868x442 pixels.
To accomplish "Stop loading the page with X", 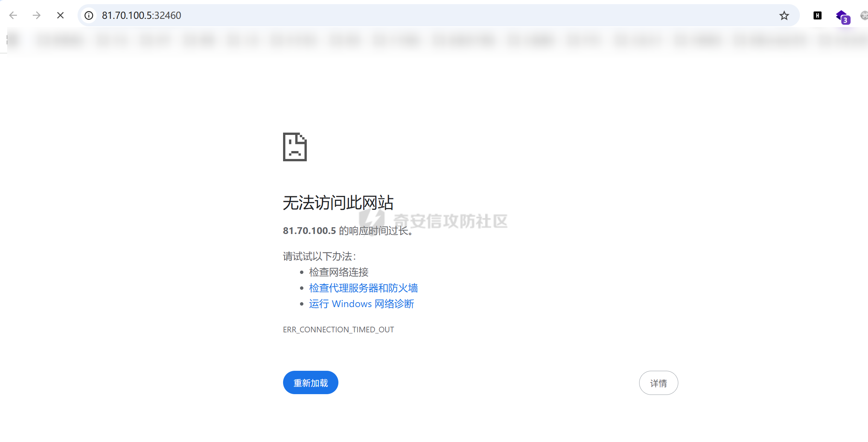I will click(x=60, y=15).
